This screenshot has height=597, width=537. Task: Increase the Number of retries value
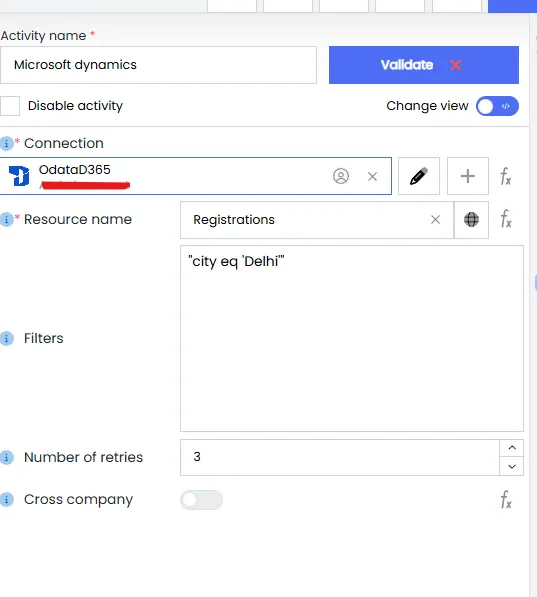tap(512, 448)
